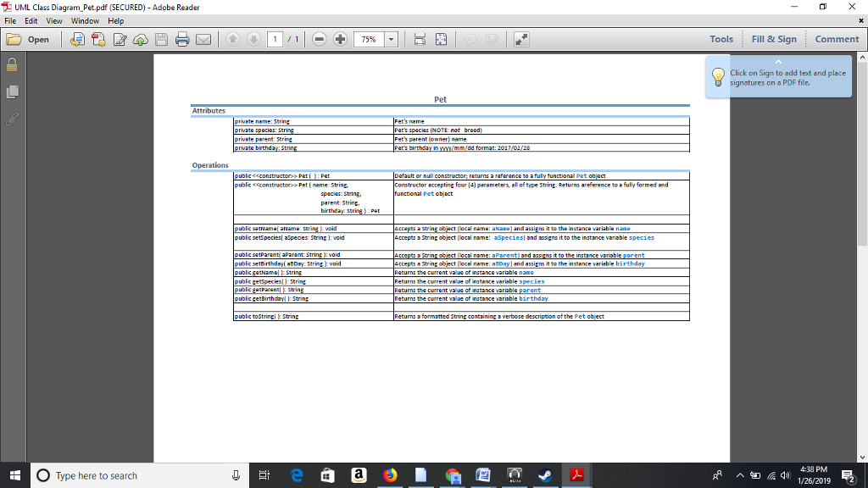Image resolution: width=868 pixels, height=488 pixels.
Task: Click the scrollbar down arrow
Action: pos(862,457)
